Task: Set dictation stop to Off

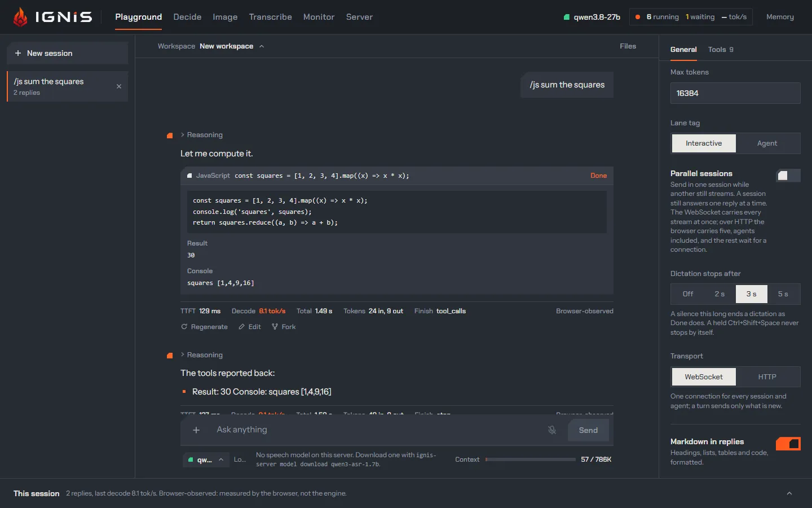Action: (688, 294)
